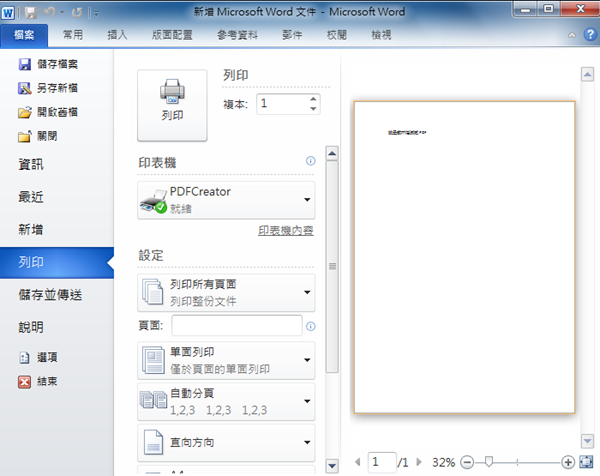Click the zoom to page icon
600x476 pixels.
coord(586,462)
